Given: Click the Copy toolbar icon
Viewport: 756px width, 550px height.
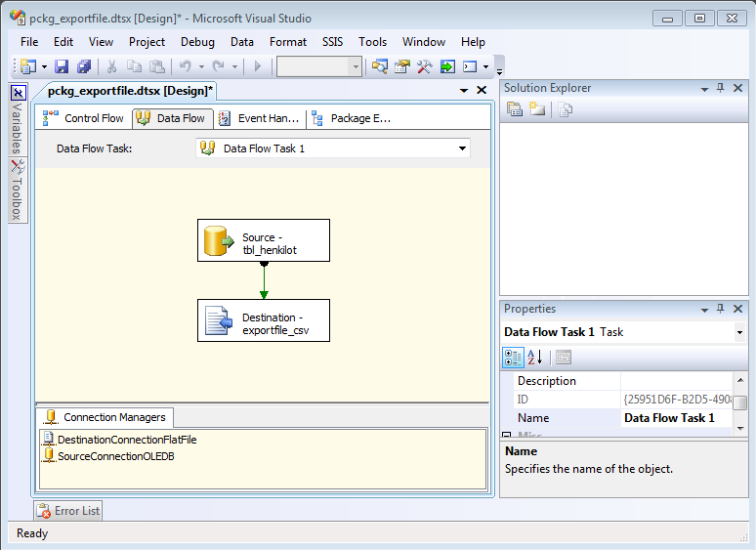Looking at the screenshot, I should click(134, 66).
